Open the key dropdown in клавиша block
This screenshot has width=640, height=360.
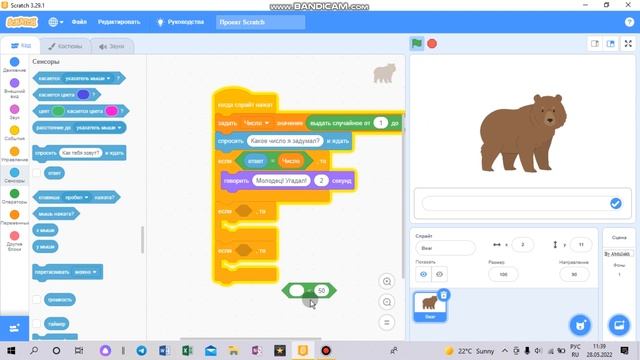tap(76, 198)
